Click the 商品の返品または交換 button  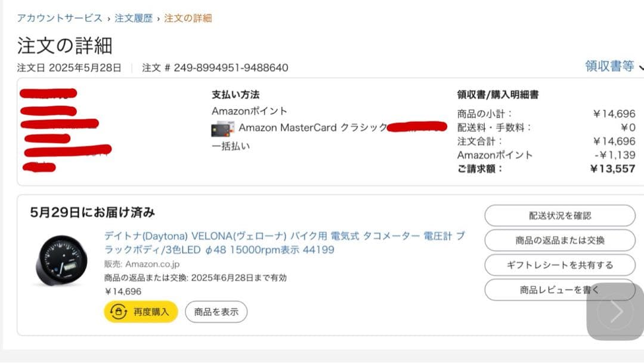[559, 240]
